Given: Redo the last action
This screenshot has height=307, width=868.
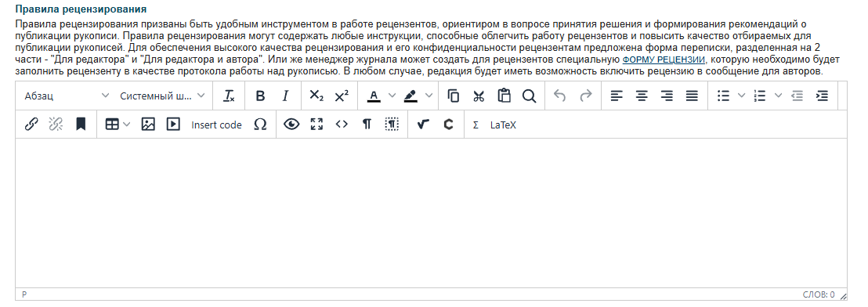Looking at the screenshot, I should (585, 96).
